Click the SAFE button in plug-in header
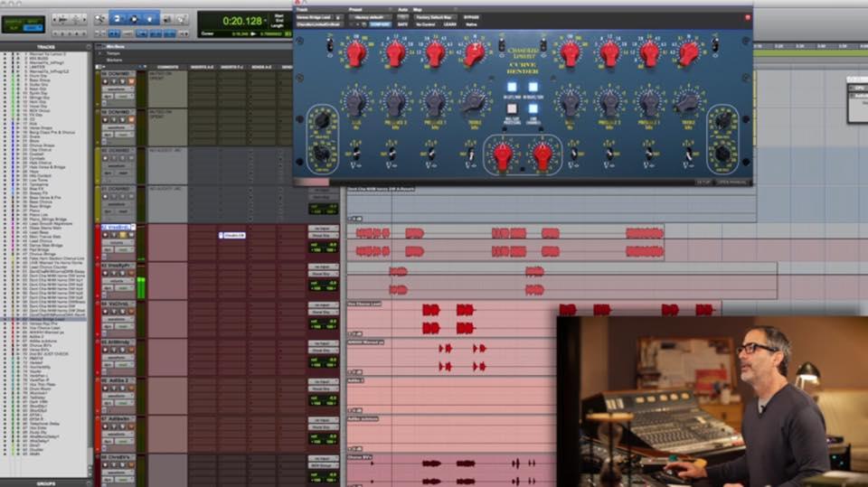Image resolution: width=868 pixels, height=487 pixels. click(402, 24)
